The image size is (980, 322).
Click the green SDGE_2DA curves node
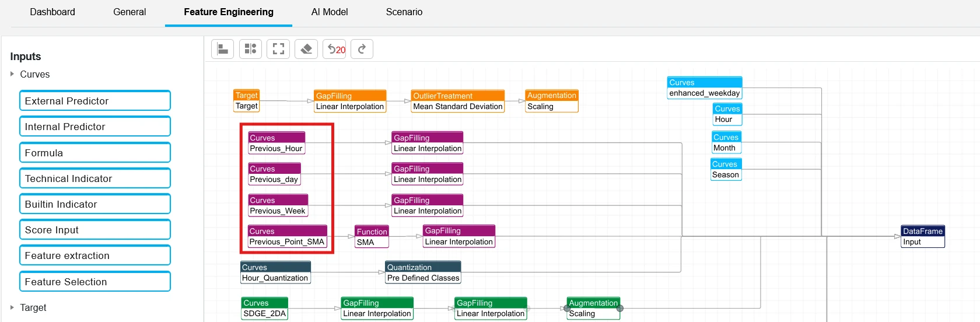265,308
